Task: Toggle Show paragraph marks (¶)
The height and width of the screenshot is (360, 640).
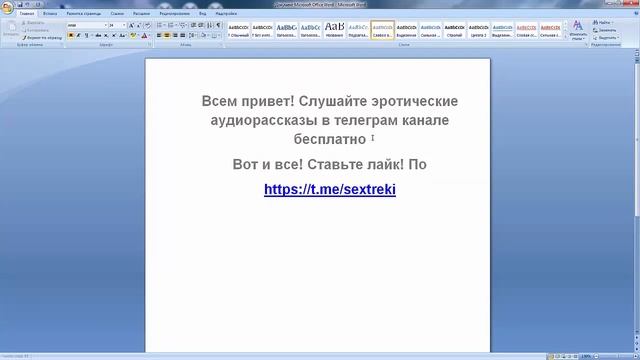Action: coord(218,25)
